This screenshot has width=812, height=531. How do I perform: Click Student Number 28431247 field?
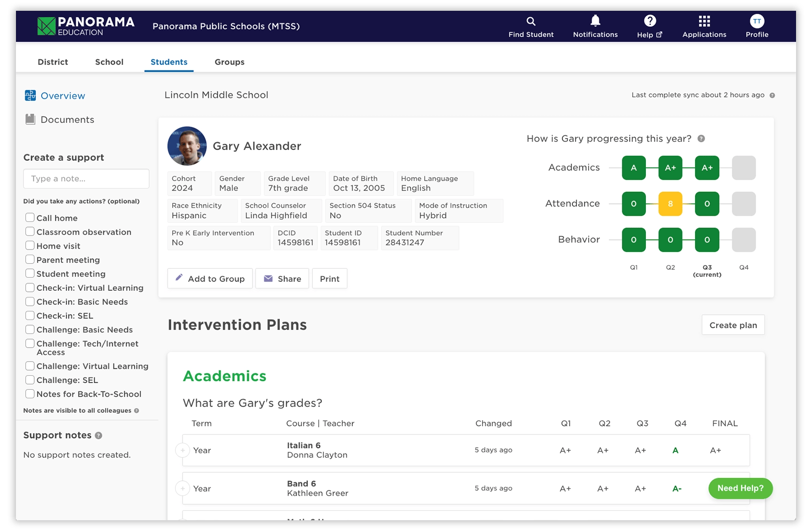[420, 238]
